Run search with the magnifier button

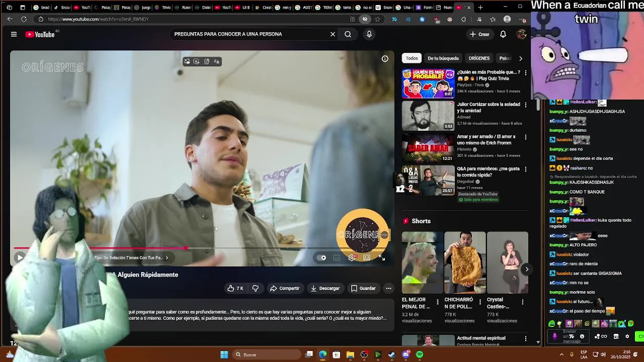(x=348, y=34)
